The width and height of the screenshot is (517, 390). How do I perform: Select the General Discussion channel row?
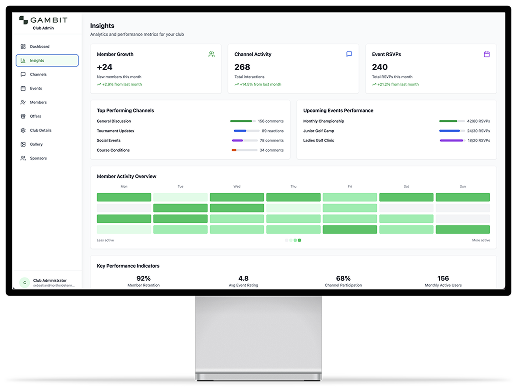[190, 121]
